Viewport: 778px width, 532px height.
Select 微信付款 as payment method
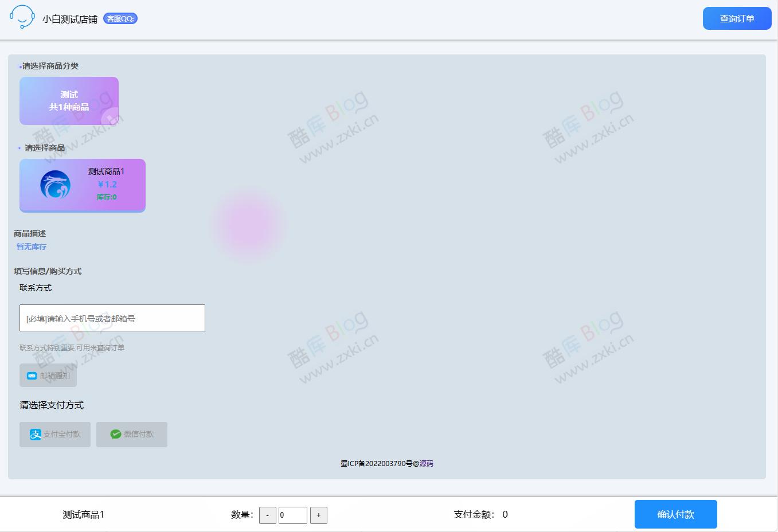(x=131, y=434)
